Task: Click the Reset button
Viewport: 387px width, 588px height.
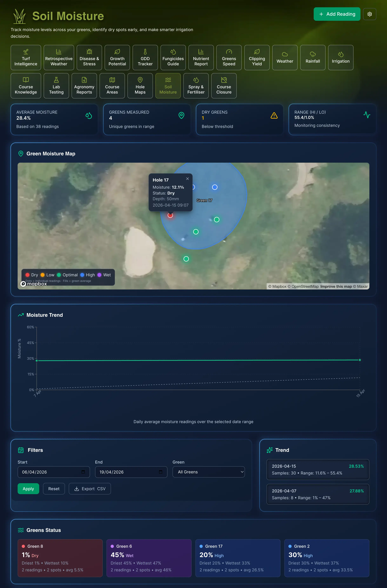Action: 54,489
